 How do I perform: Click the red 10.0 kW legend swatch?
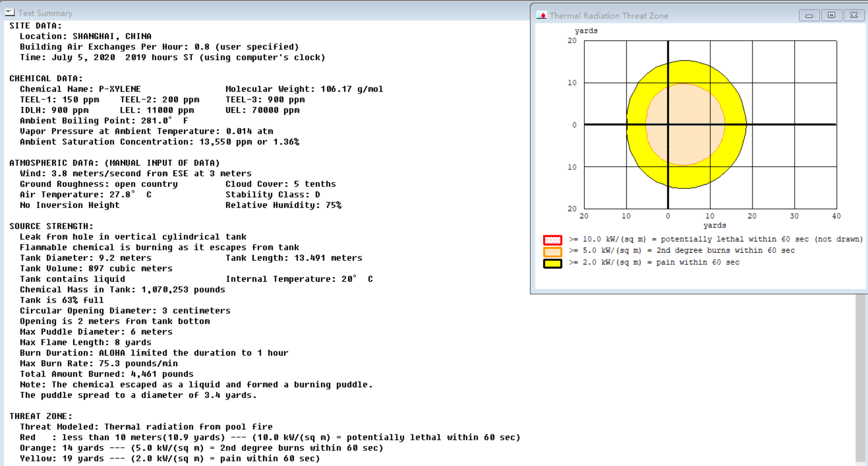pyautogui.click(x=553, y=240)
